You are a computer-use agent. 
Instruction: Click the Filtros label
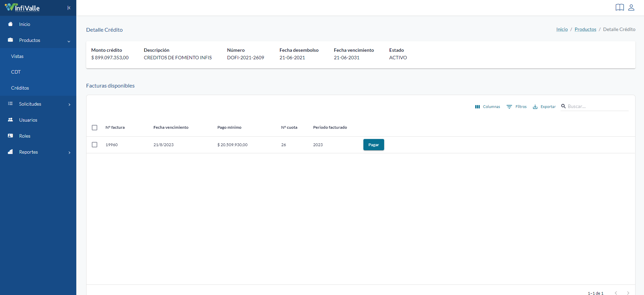coord(521,107)
